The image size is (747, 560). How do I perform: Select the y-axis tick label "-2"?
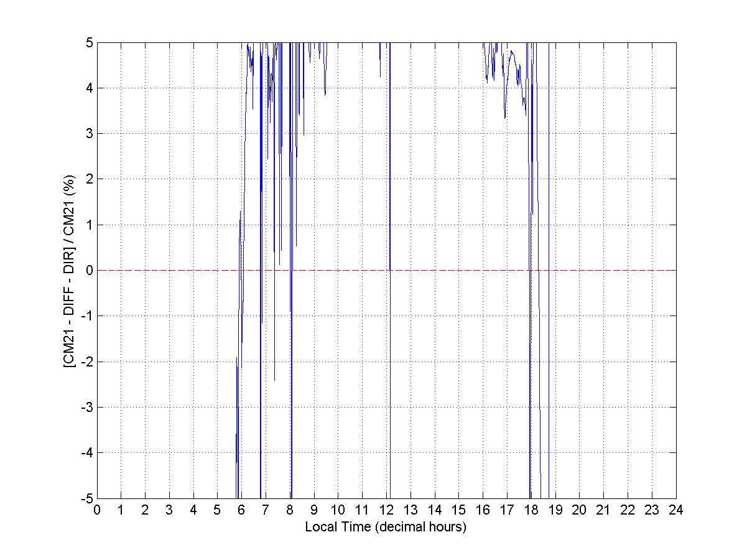click(88, 362)
